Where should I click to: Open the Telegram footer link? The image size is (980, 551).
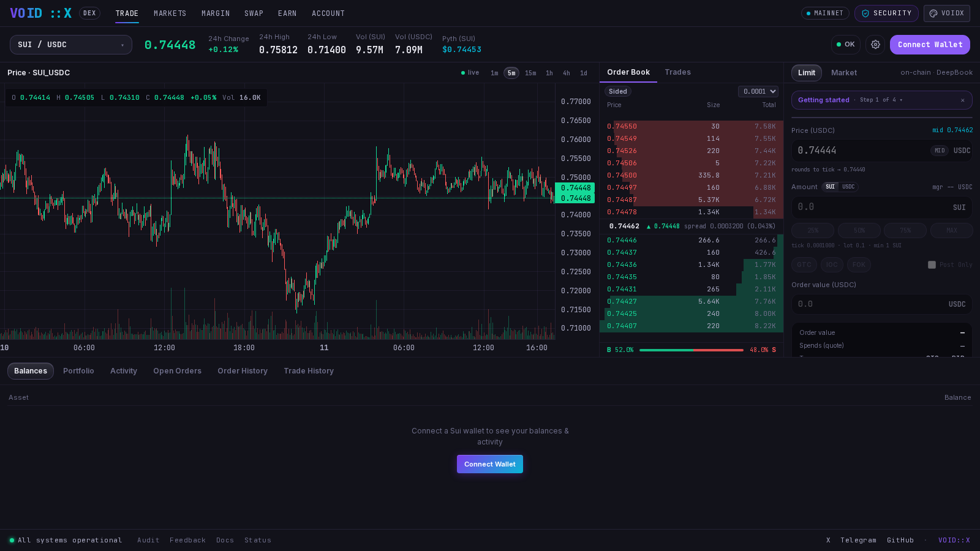click(x=858, y=540)
